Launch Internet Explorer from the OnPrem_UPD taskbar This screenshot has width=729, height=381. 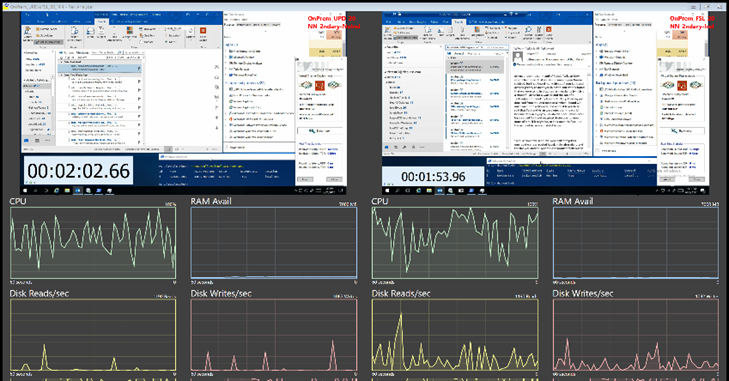click(56, 190)
